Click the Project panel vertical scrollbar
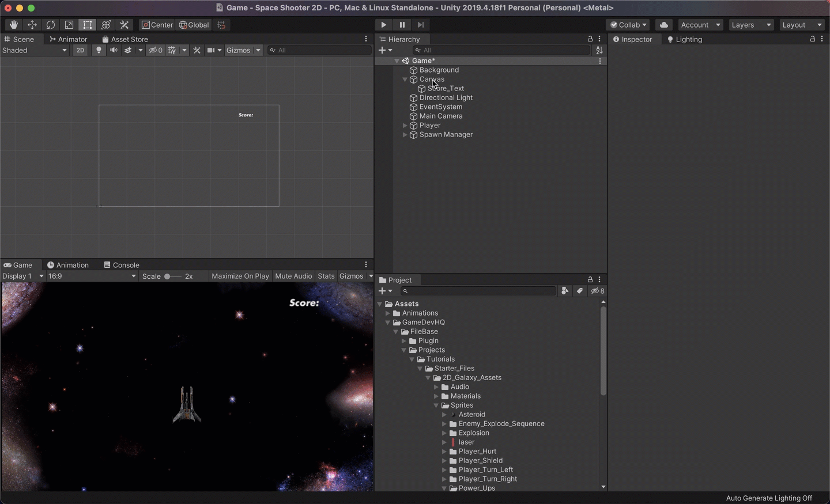This screenshot has height=504, width=830. (603, 351)
